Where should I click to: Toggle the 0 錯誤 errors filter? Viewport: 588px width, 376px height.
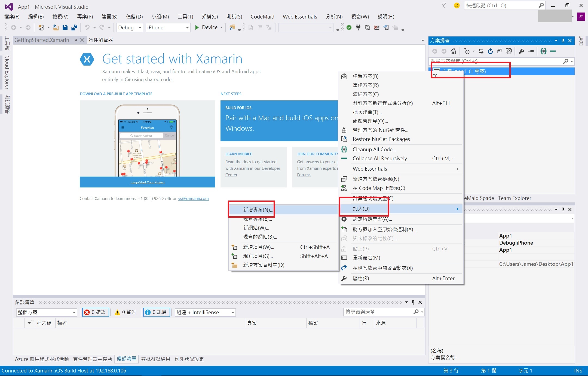tap(96, 312)
